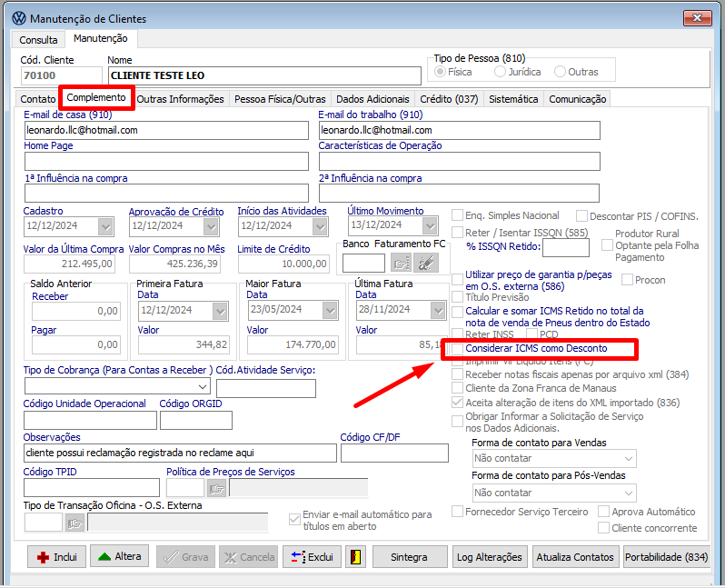Click the Inclui button
The width and height of the screenshot is (725, 588).
tap(56, 557)
